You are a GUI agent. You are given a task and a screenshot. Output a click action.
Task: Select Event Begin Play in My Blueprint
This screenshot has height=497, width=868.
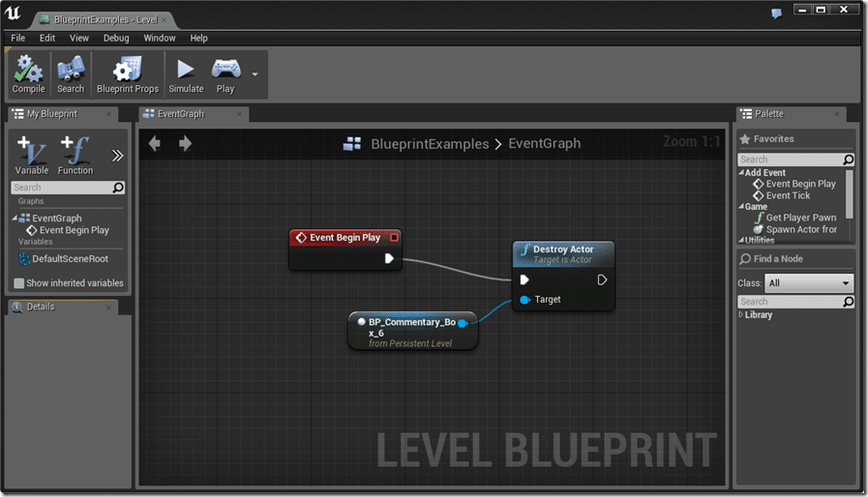75,230
